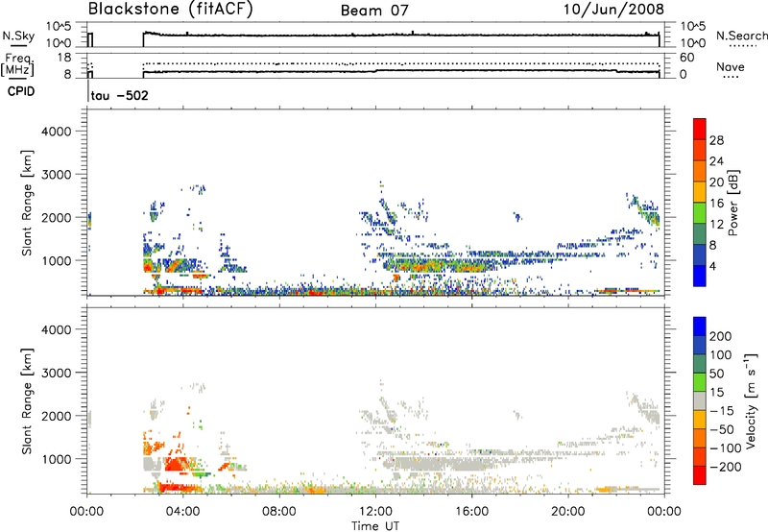
Task: Click the '20:00' time axis label
Action: pos(568,512)
